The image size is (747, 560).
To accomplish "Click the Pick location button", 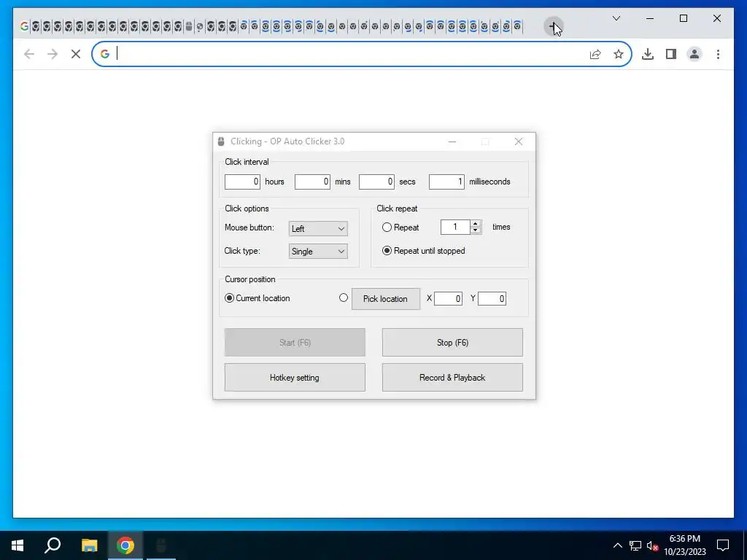I will tap(386, 299).
